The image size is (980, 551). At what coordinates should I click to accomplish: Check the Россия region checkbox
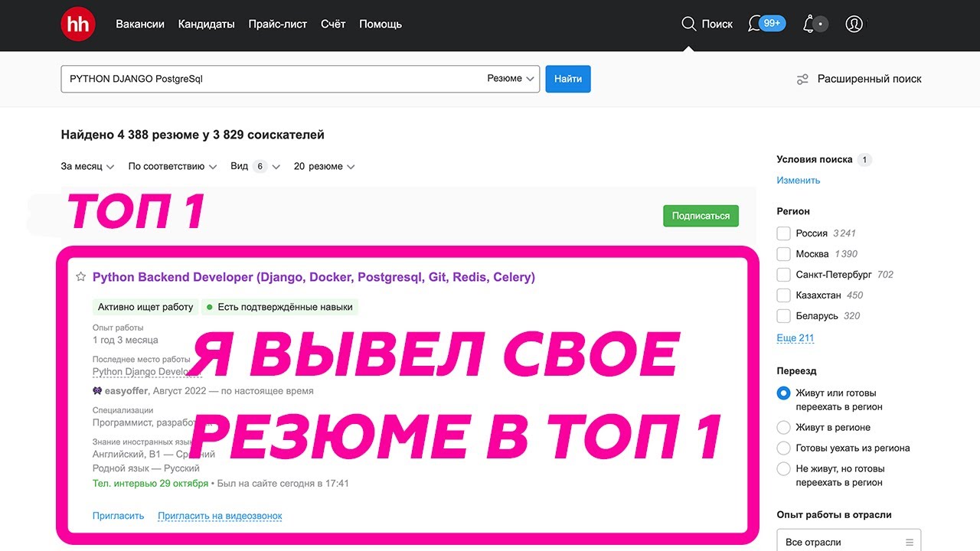point(783,233)
